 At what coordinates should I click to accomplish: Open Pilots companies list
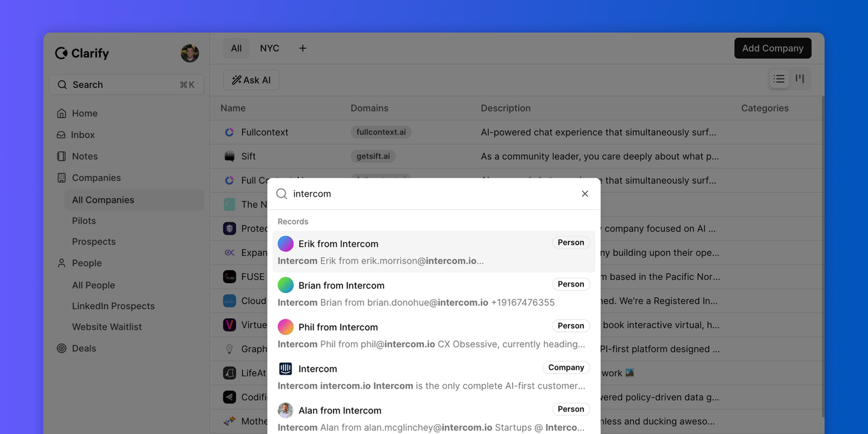(x=84, y=221)
